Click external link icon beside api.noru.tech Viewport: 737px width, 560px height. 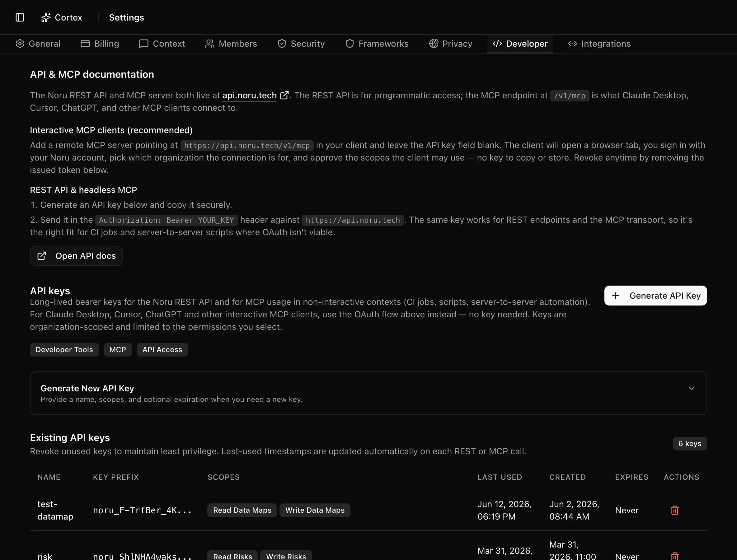tap(284, 95)
